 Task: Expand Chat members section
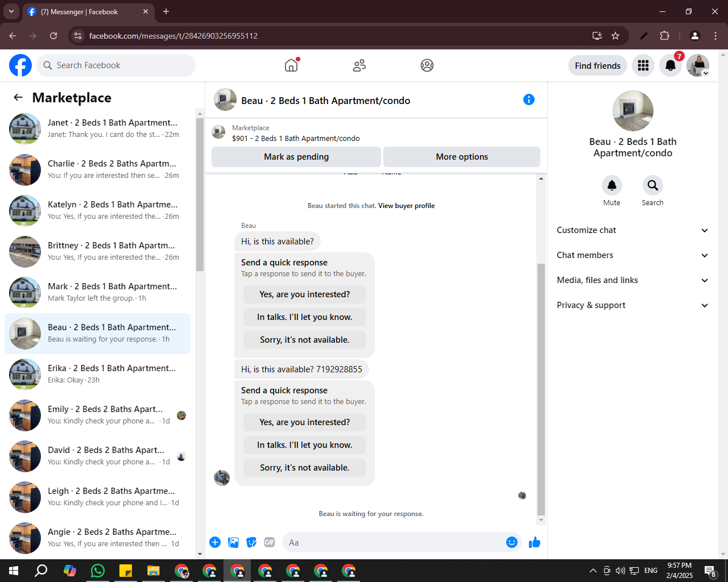click(633, 255)
